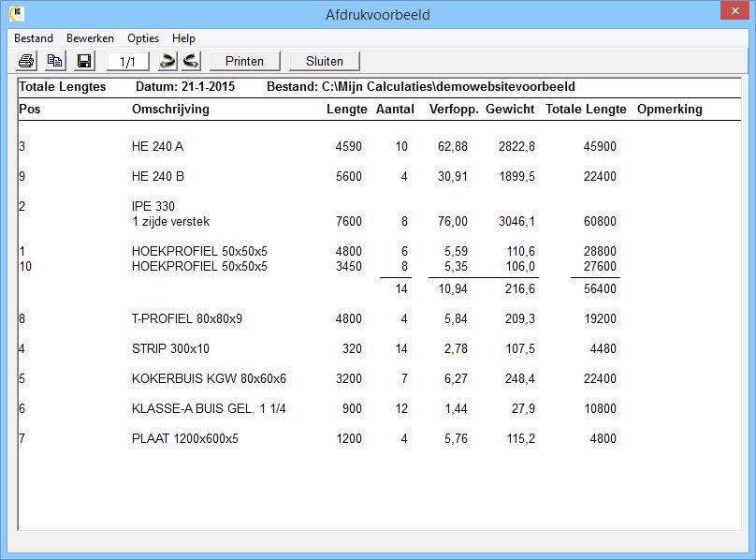Image resolution: width=756 pixels, height=560 pixels.
Task: Open the Bestand menu
Action: pos(34,38)
